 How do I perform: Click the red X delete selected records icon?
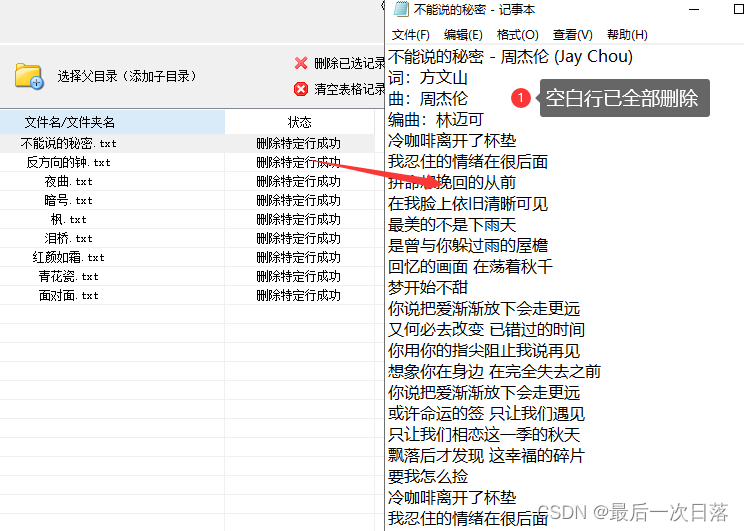tap(301, 63)
